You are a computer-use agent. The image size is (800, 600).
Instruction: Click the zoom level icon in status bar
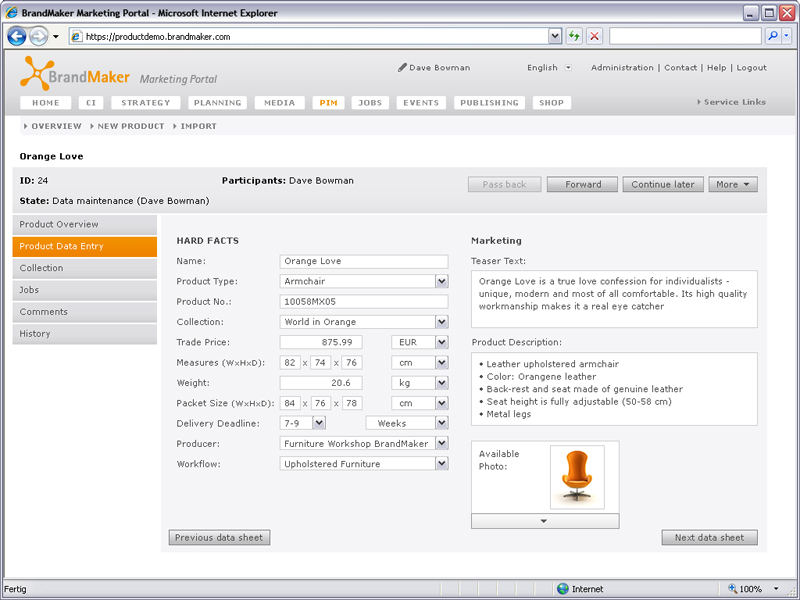733,589
